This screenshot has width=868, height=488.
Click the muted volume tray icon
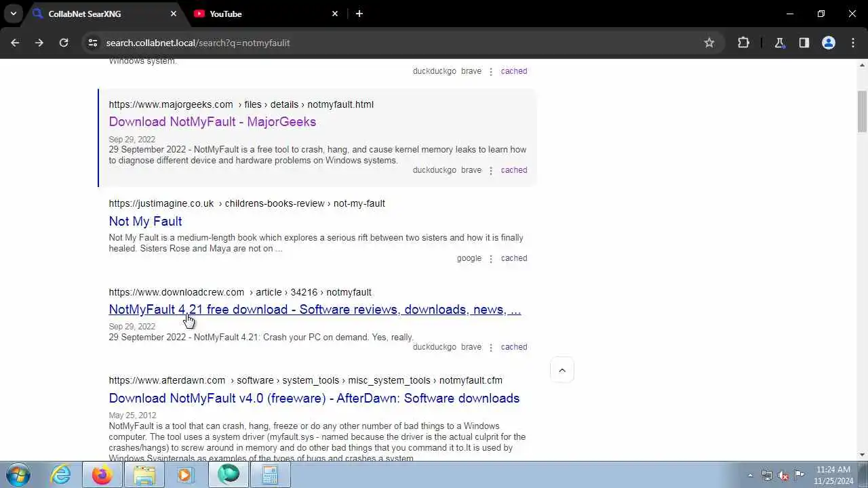[x=783, y=475]
